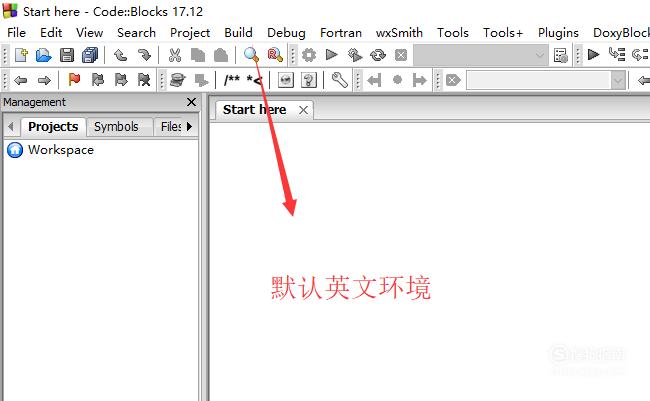Click the Save floppy disk icon
Viewport: 650px width, 401px height.
[67, 55]
